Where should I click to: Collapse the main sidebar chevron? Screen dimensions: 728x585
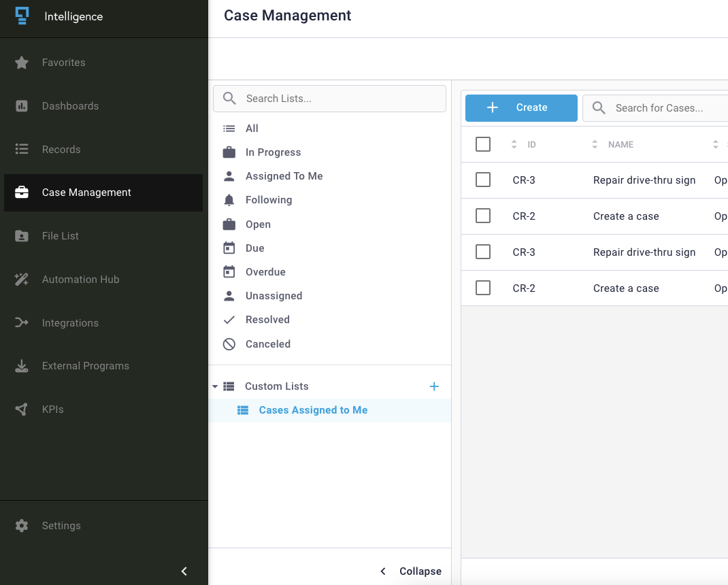coord(184,571)
